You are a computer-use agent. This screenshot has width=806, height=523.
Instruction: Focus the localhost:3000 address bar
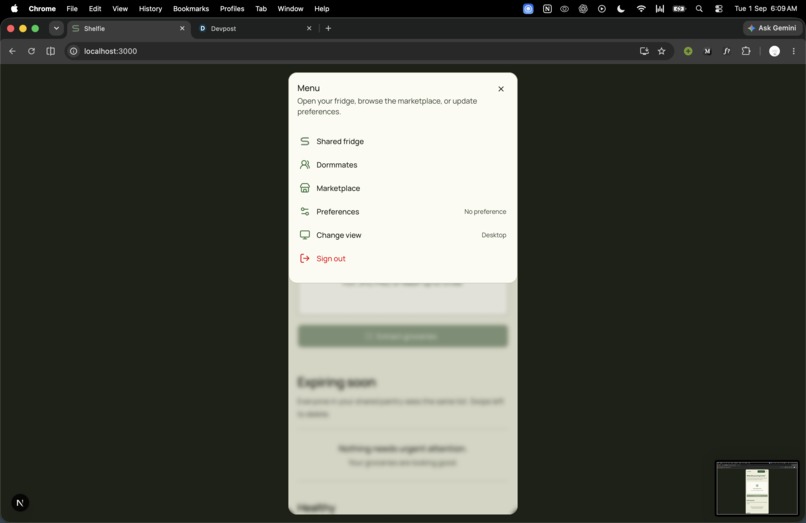click(355, 51)
